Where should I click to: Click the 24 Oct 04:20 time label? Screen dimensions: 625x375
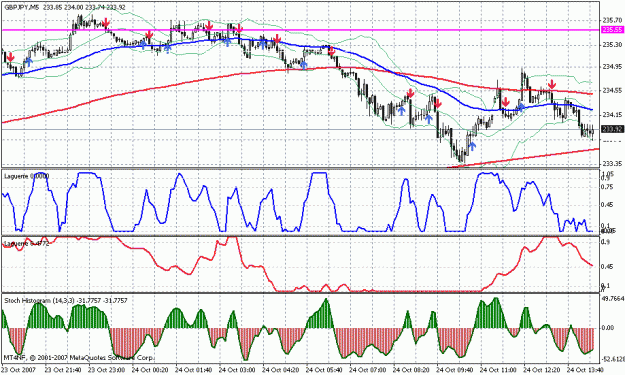point(280,370)
